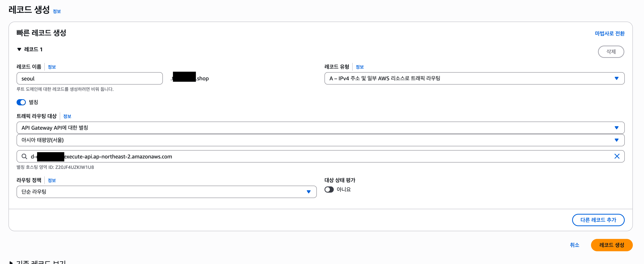This screenshot has width=644, height=264.
Task: Click the search magnifier icon in endpoint field
Action: click(x=24, y=157)
